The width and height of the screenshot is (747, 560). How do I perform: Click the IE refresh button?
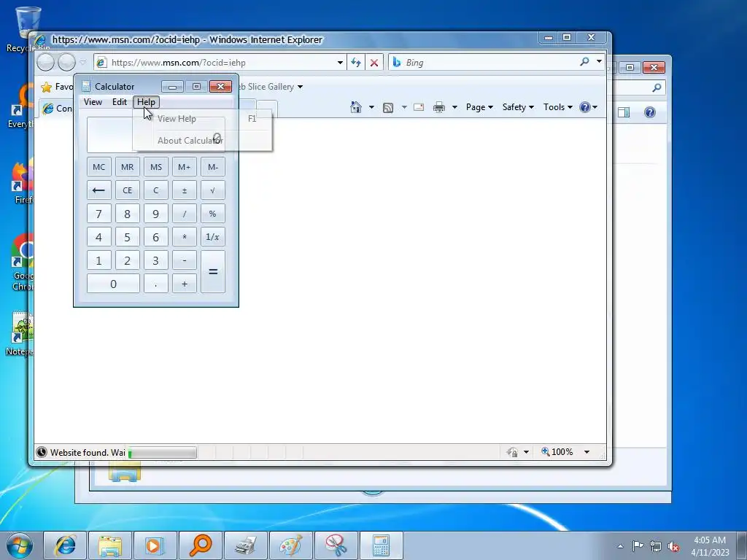tap(356, 63)
